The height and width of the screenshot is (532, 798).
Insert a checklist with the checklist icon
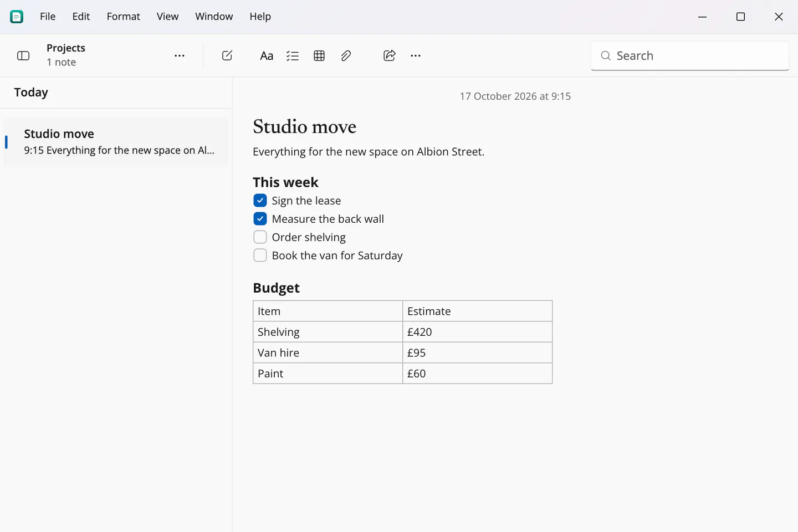pos(293,55)
